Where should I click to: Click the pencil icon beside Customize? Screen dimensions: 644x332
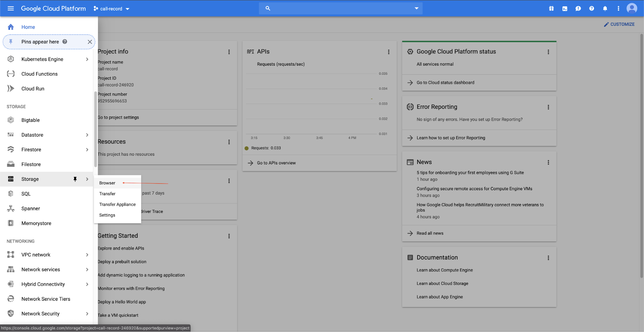[606, 24]
